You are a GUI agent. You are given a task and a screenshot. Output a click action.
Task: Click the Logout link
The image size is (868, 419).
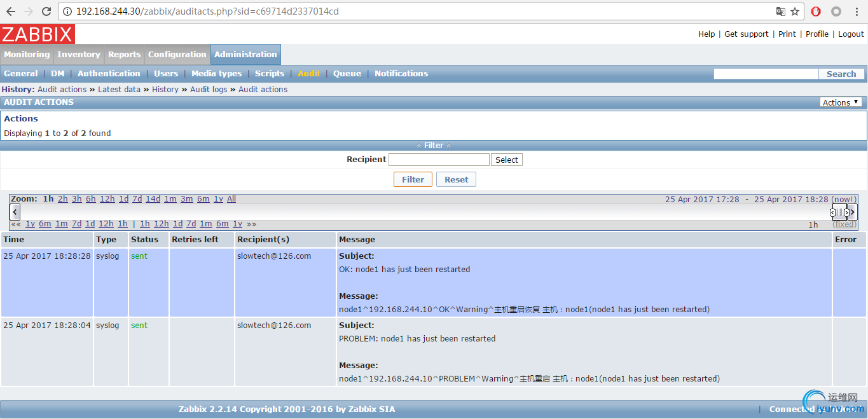click(x=851, y=34)
